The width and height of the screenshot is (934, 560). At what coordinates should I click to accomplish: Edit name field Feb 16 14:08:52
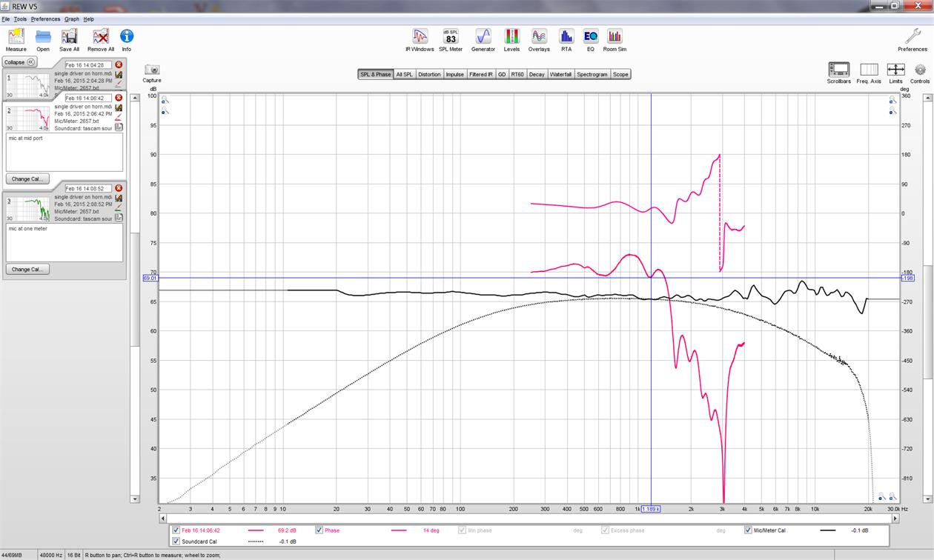(x=88, y=189)
